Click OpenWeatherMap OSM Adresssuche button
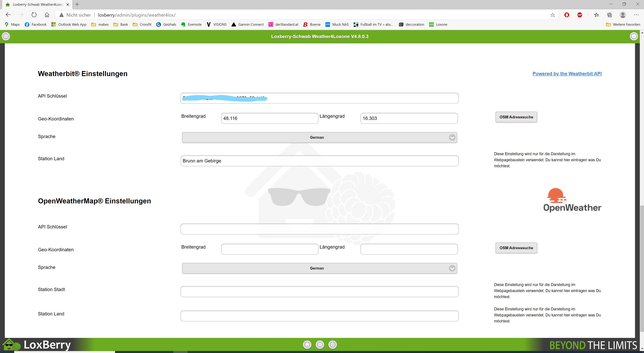Screen dimensions: 644x353 516,248
